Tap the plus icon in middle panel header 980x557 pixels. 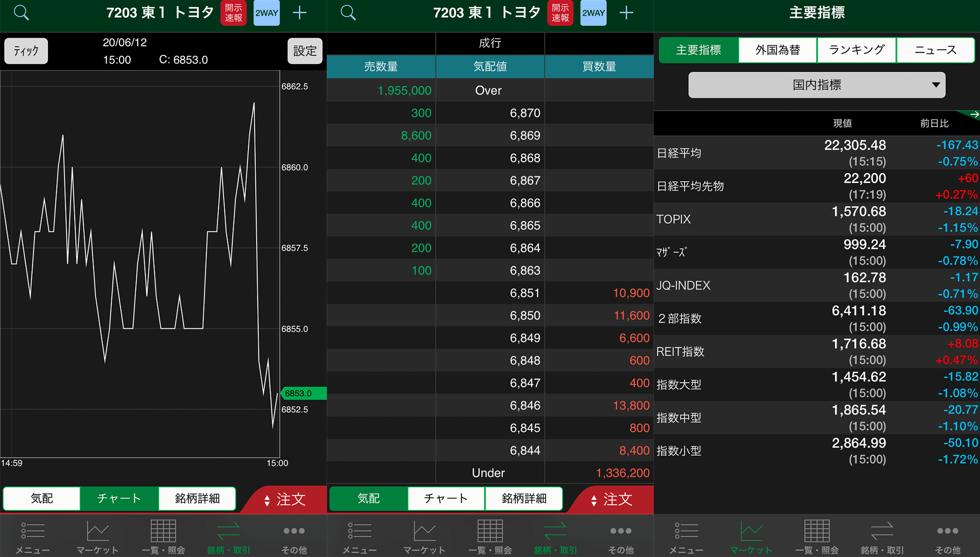coord(627,13)
